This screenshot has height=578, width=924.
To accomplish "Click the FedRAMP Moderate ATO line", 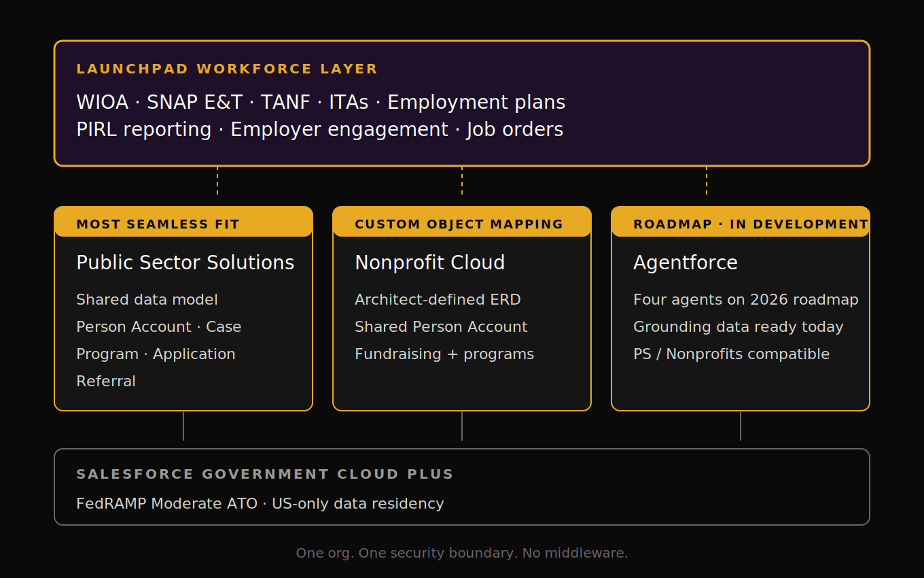I will (x=260, y=504).
